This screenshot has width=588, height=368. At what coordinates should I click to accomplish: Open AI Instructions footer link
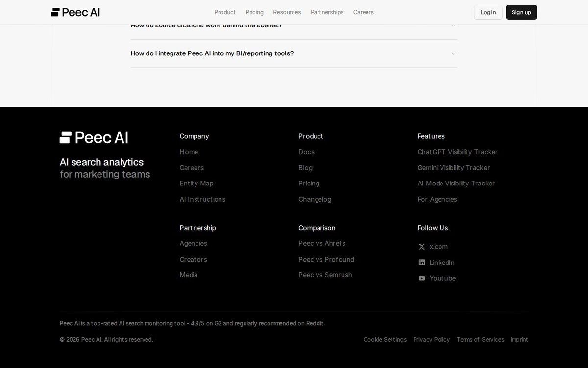(203, 199)
